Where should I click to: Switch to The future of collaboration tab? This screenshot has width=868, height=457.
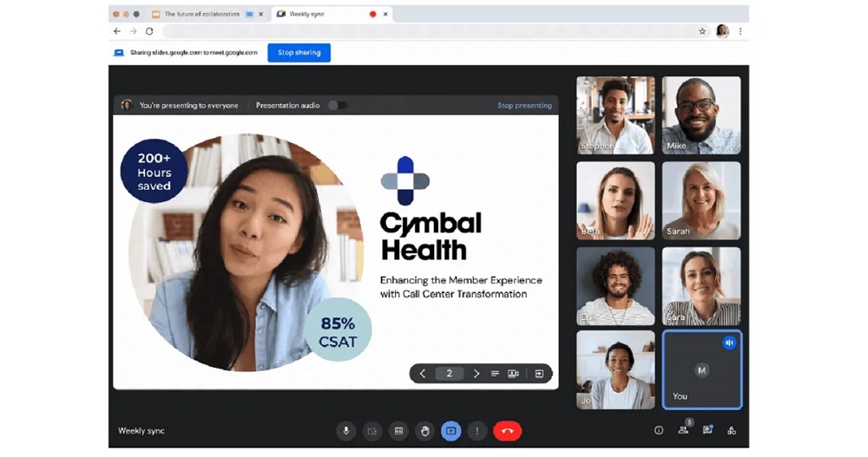(x=201, y=14)
